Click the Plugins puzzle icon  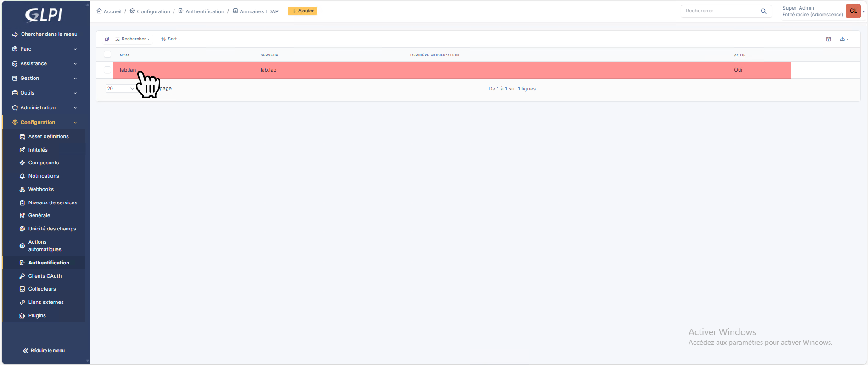click(22, 316)
